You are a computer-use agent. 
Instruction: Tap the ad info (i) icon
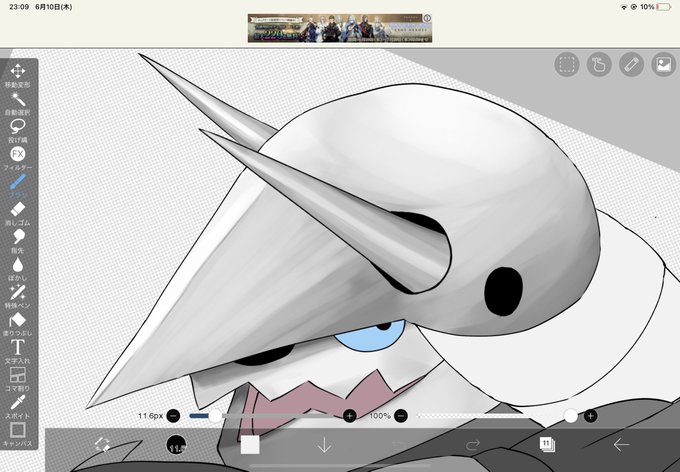click(427, 18)
